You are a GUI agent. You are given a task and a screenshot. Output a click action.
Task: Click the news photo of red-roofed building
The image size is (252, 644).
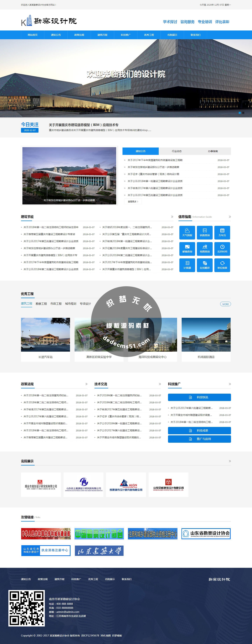(x=69, y=176)
